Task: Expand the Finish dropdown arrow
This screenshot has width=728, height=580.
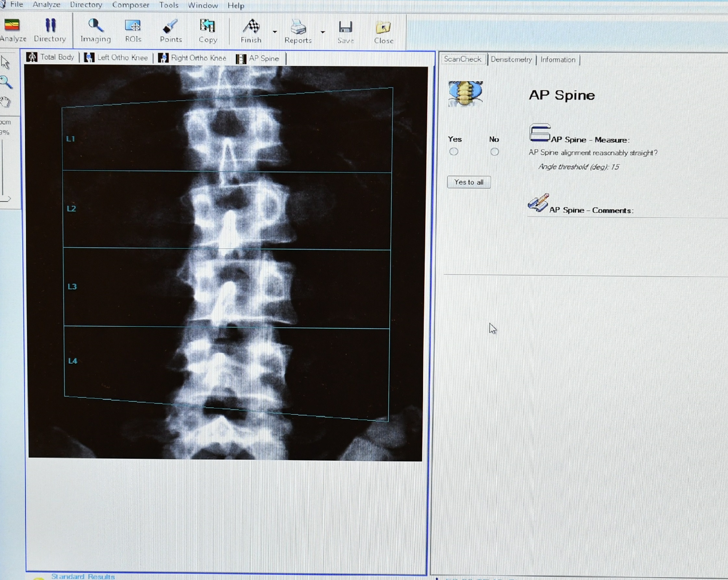Action: coord(275,32)
